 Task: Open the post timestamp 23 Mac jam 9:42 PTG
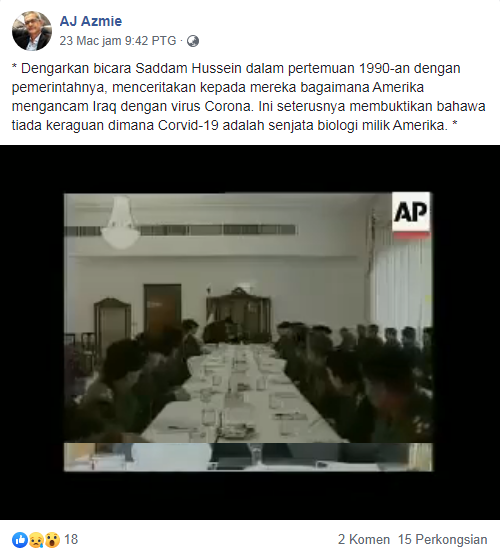click(x=118, y=41)
